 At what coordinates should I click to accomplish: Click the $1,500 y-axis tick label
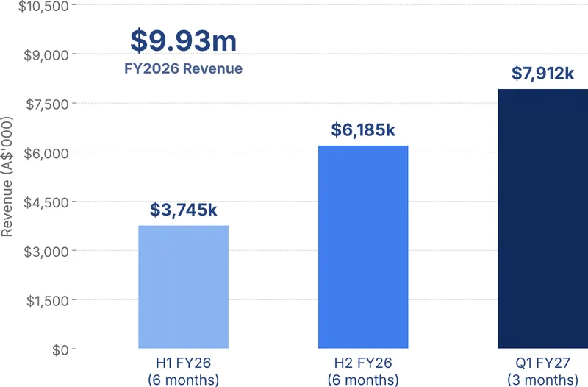pos(48,301)
